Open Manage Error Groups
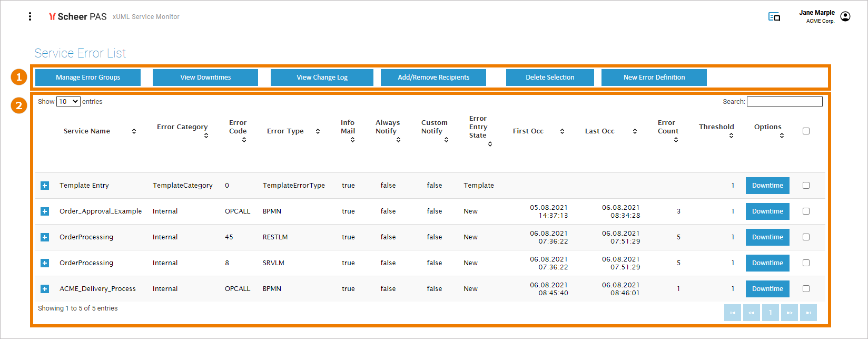This screenshot has width=868, height=339. [x=88, y=78]
